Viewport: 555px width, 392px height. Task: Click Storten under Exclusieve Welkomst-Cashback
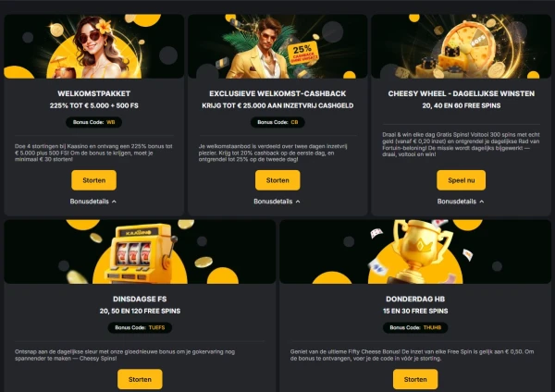(x=277, y=180)
